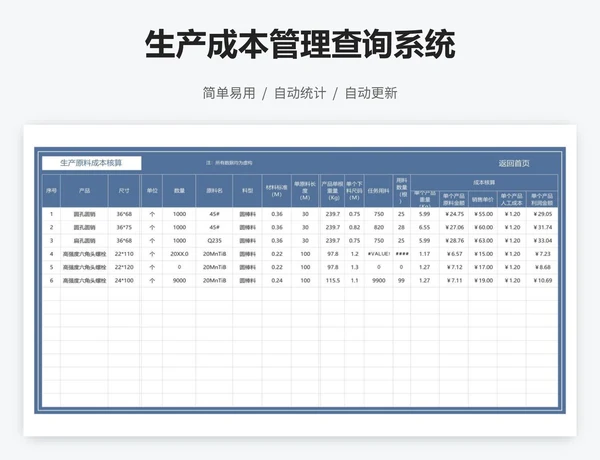The height and width of the screenshot is (460, 600).
Task: Select the ¥19.00 sales price cell
Action: (483, 281)
